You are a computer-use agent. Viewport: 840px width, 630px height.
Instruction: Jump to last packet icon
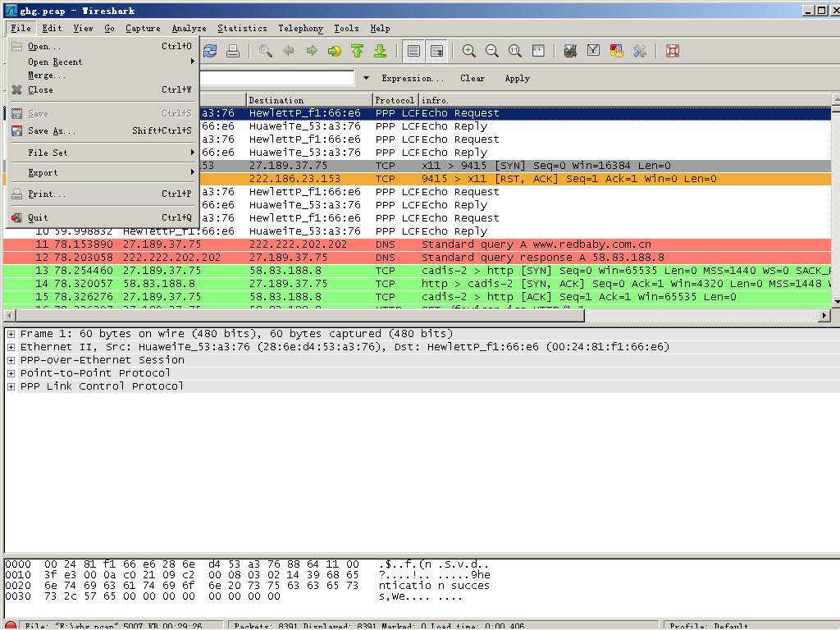381,51
